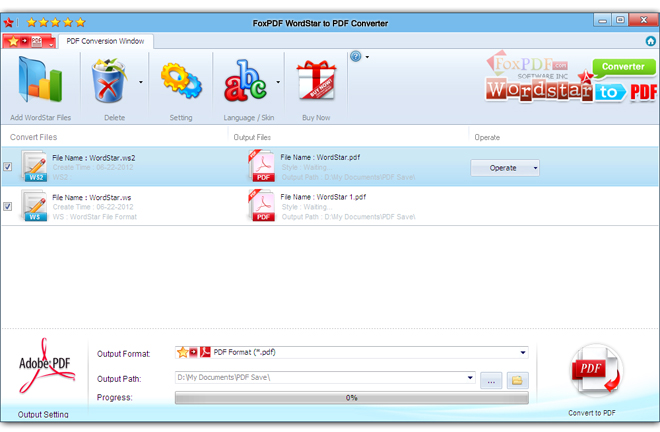Click the FoxPDF Wordstar to PDF logo banner
This screenshot has height=432, width=660.
pyautogui.click(x=571, y=77)
